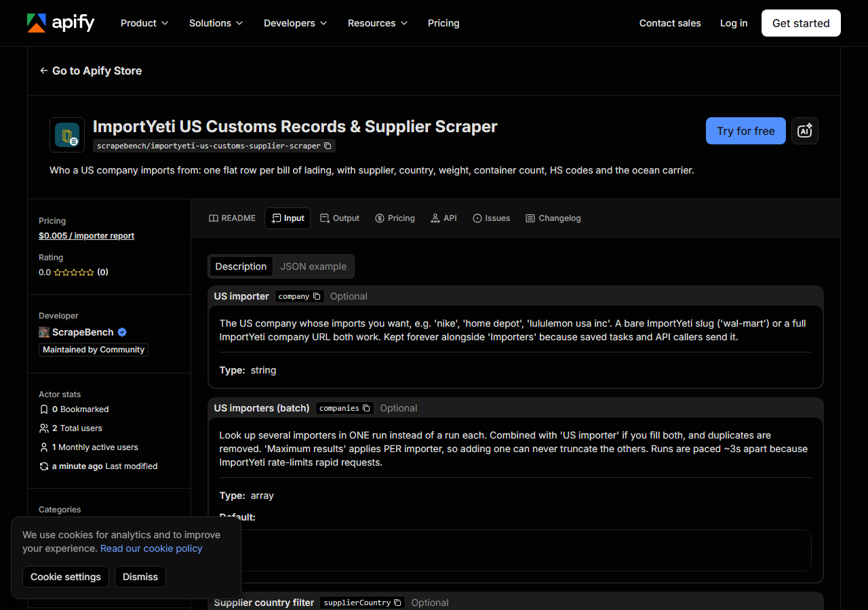Screen dimensions: 868x610
Task: Select the Input tab
Action: click(288, 218)
